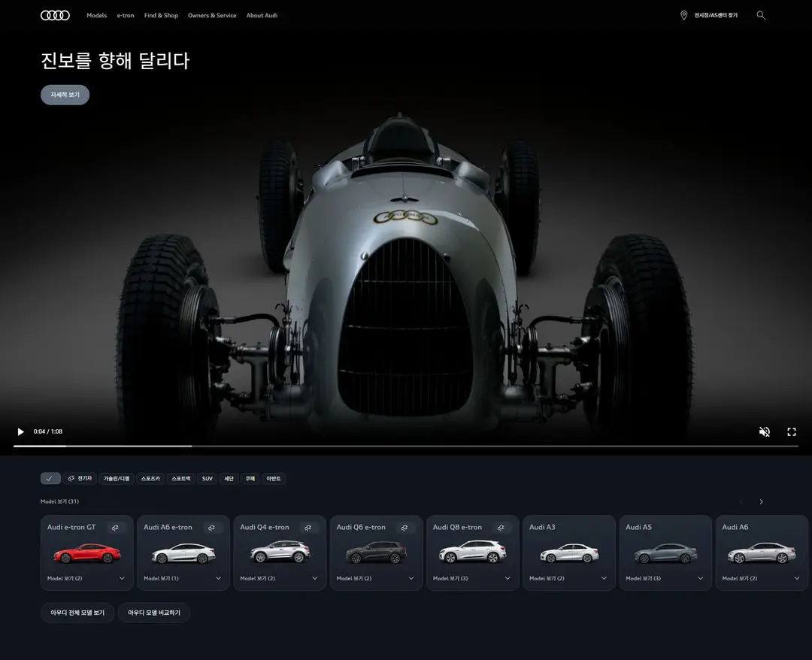The height and width of the screenshot is (660, 812).
Task: Expand Audi A3 model list chevron
Action: pyautogui.click(x=604, y=578)
